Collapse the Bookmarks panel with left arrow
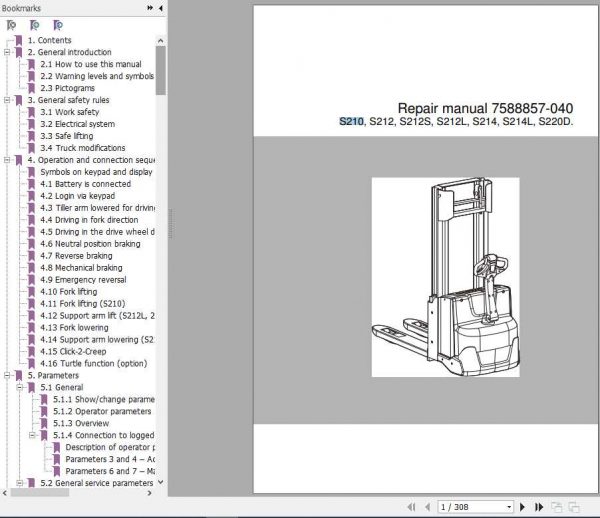 161,8
